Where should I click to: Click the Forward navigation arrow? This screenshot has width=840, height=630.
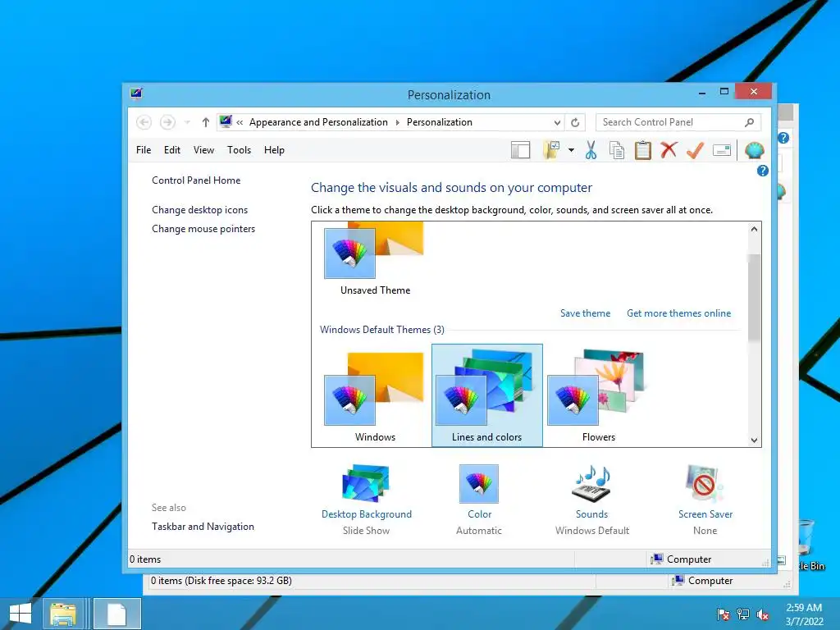[x=167, y=122]
